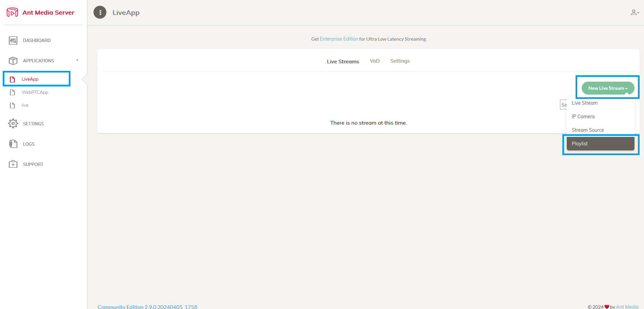Go to Dashboard in the sidebar

coord(37,41)
